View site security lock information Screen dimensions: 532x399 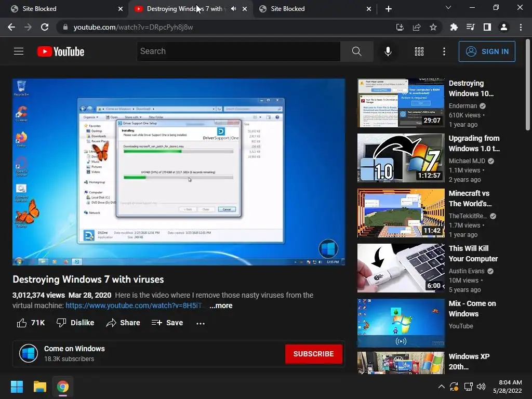tap(65, 27)
